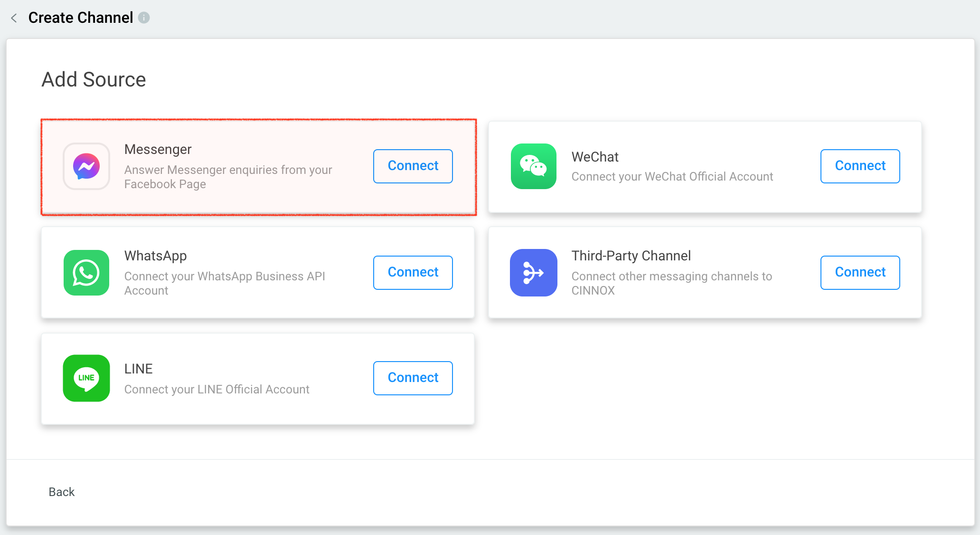Click the LINE app icon
The image size is (980, 535).
[x=86, y=378]
